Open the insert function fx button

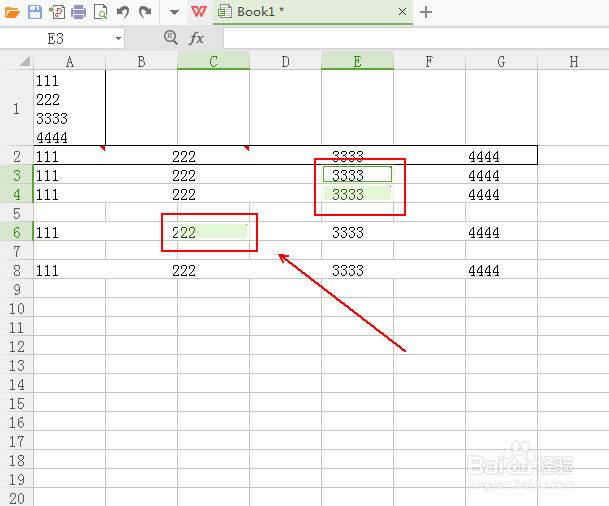(x=197, y=38)
